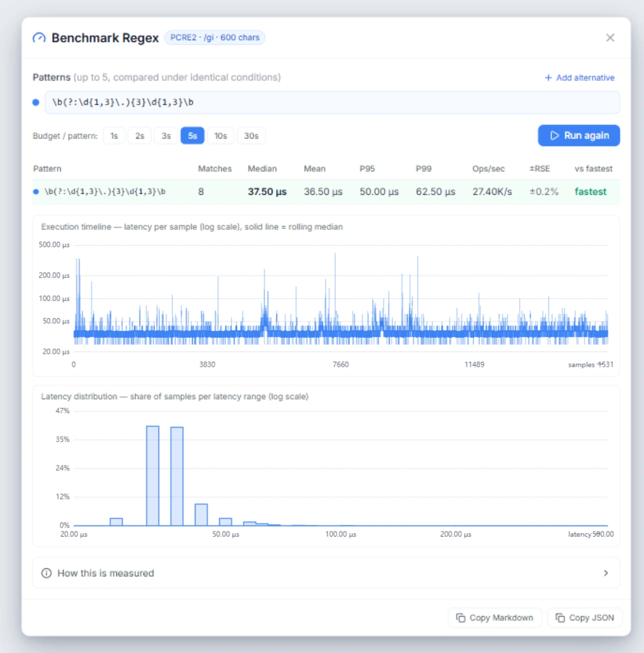
Task: Click the green fastest label
Action: pyautogui.click(x=590, y=192)
